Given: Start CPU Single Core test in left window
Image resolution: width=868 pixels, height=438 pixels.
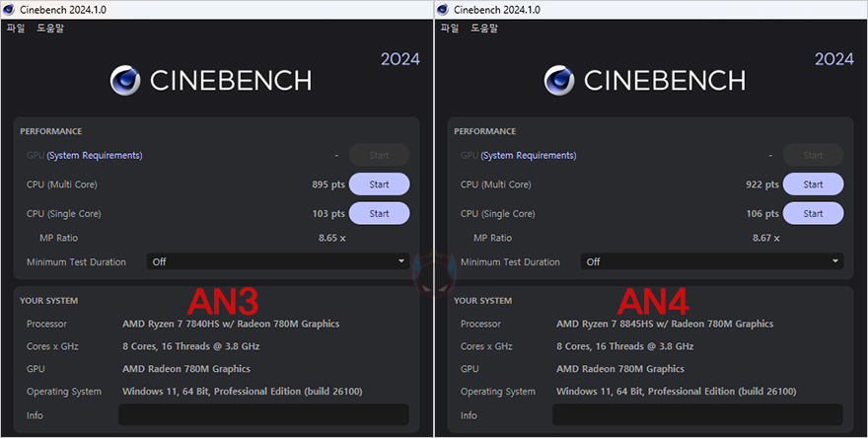Looking at the screenshot, I should click(379, 213).
